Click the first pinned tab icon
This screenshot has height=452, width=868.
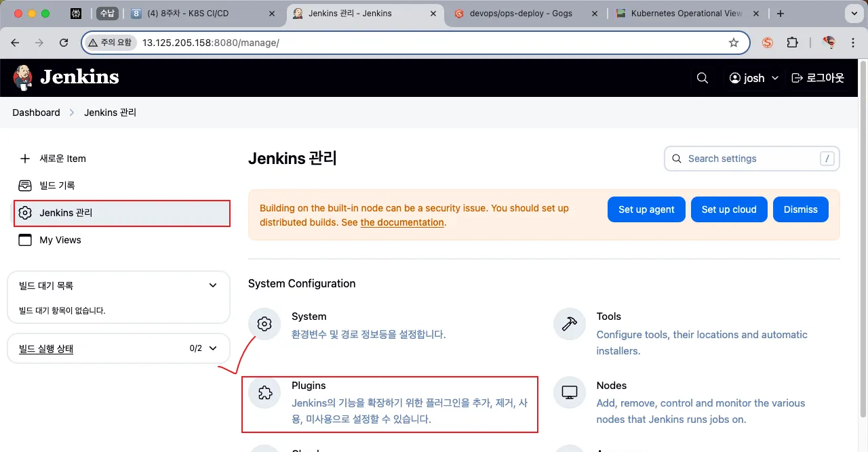77,14
